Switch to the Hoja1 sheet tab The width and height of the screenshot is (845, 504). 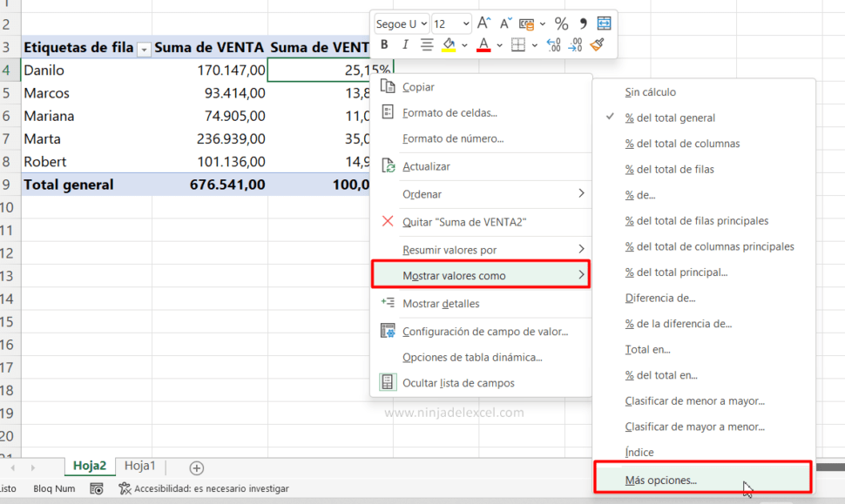pos(139,466)
